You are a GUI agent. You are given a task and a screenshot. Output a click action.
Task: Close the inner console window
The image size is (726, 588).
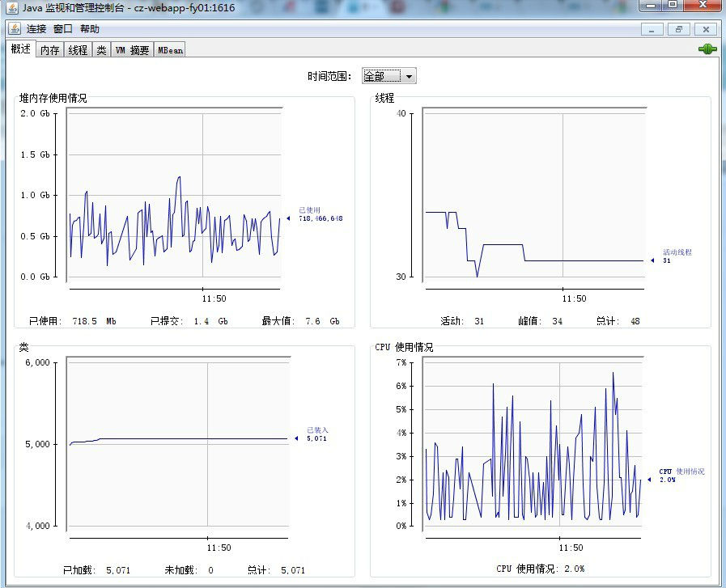pos(706,29)
